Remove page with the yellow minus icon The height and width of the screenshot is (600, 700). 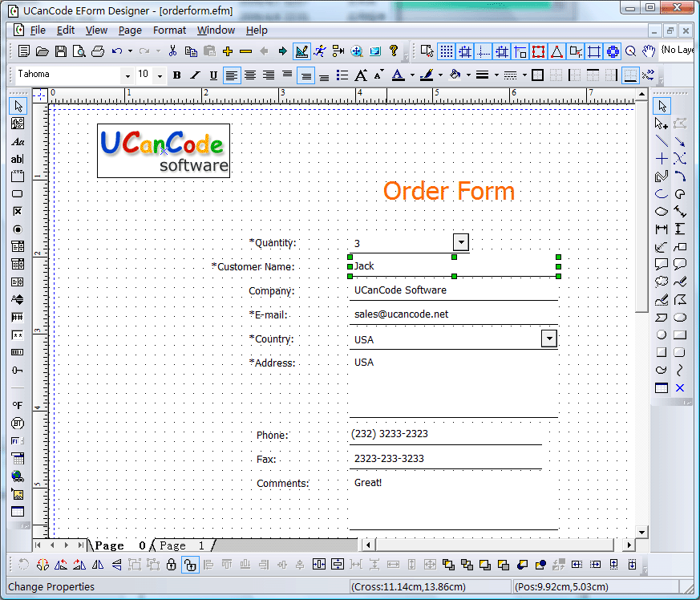point(245,51)
